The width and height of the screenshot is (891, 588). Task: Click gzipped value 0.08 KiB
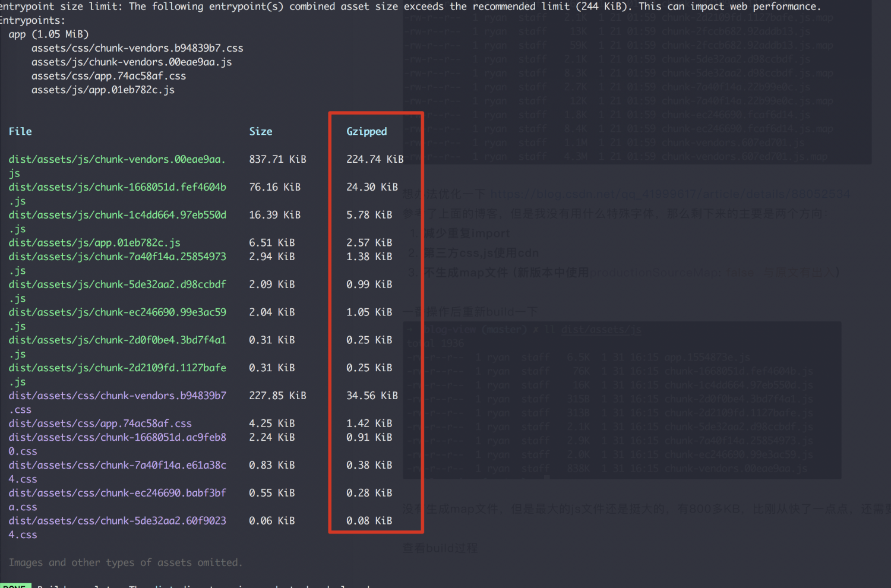(x=369, y=521)
